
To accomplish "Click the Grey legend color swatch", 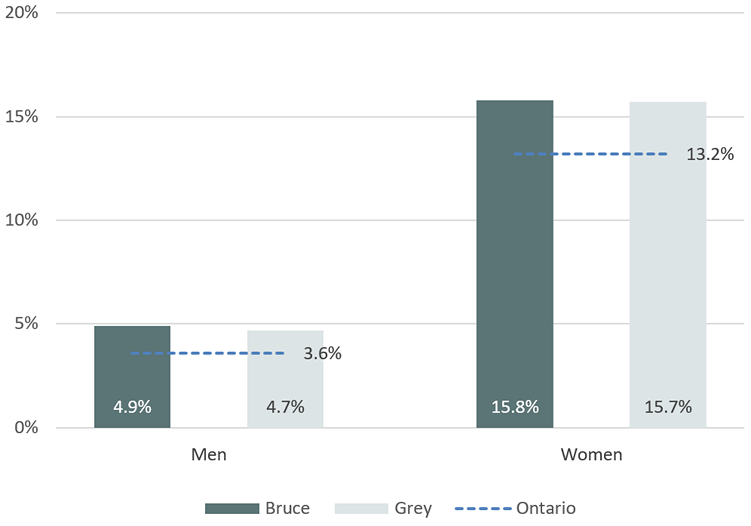I will [x=360, y=508].
